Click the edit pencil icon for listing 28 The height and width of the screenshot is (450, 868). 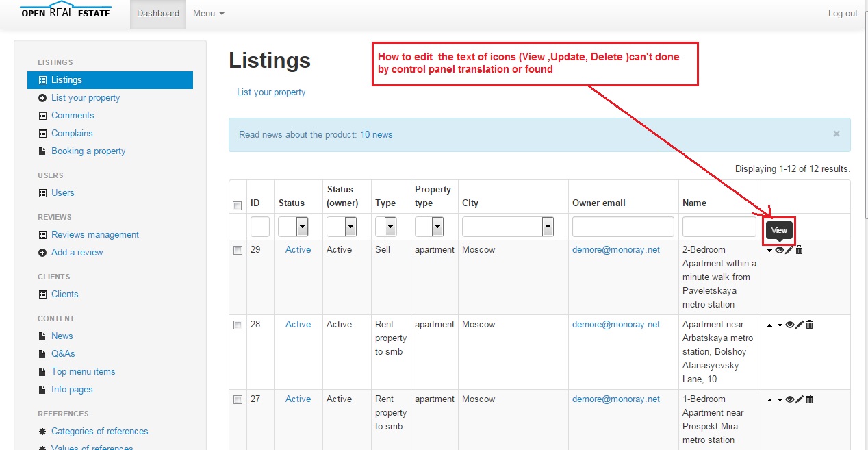coord(800,325)
